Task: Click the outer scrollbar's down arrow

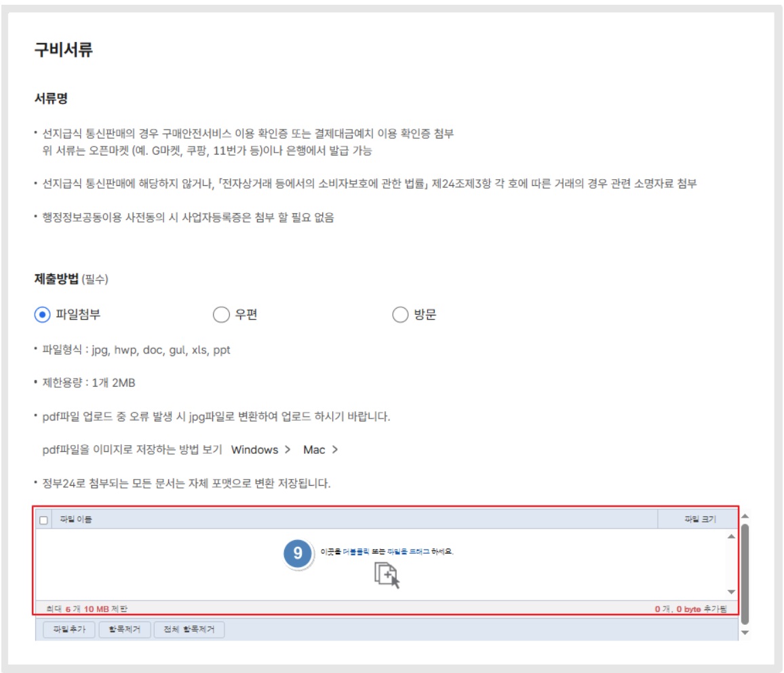Action: coord(745,632)
